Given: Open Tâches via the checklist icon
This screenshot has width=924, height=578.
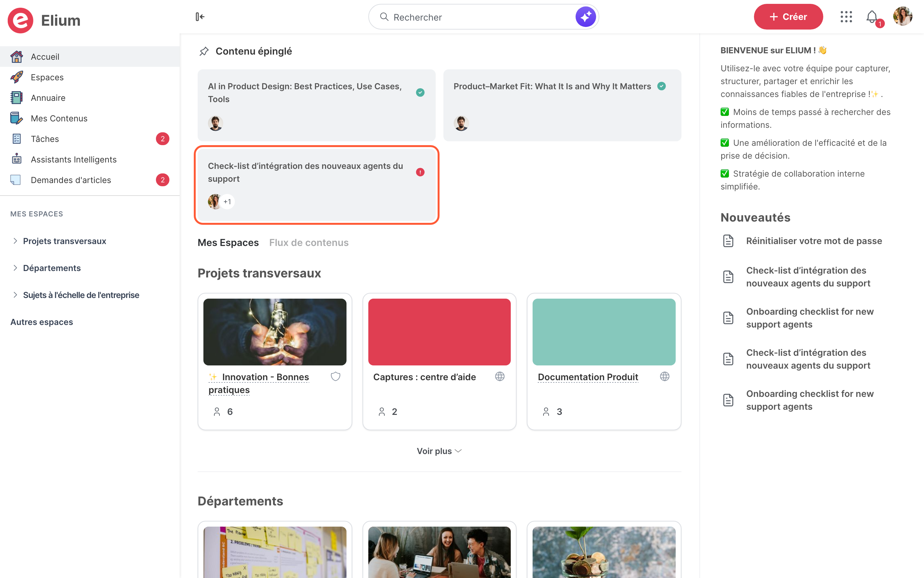Looking at the screenshot, I should 16,139.
